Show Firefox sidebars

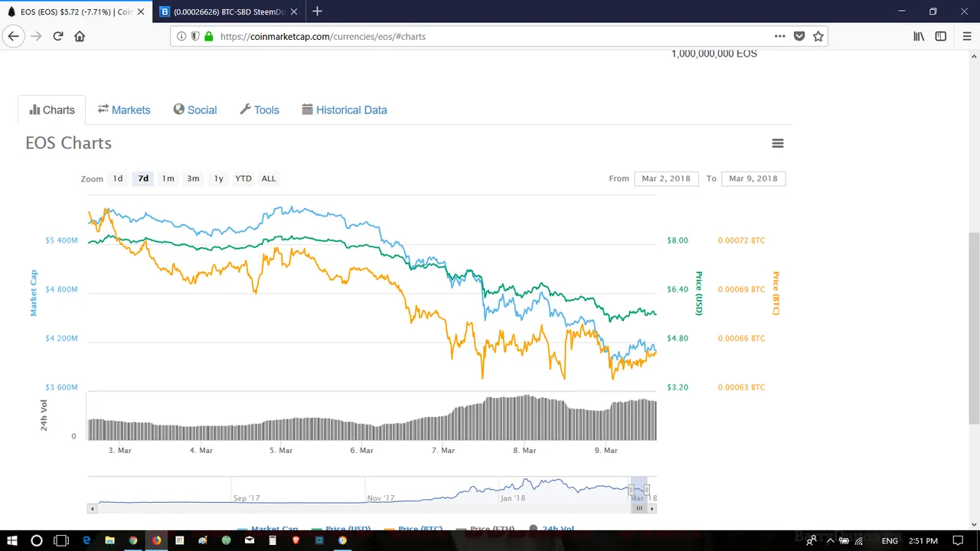point(941,36)
